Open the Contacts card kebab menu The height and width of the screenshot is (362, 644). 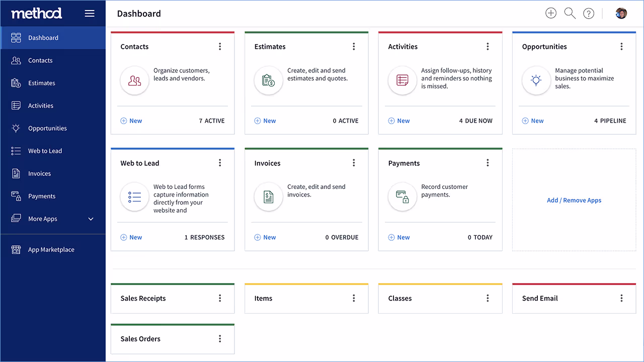tap(220, 46)
